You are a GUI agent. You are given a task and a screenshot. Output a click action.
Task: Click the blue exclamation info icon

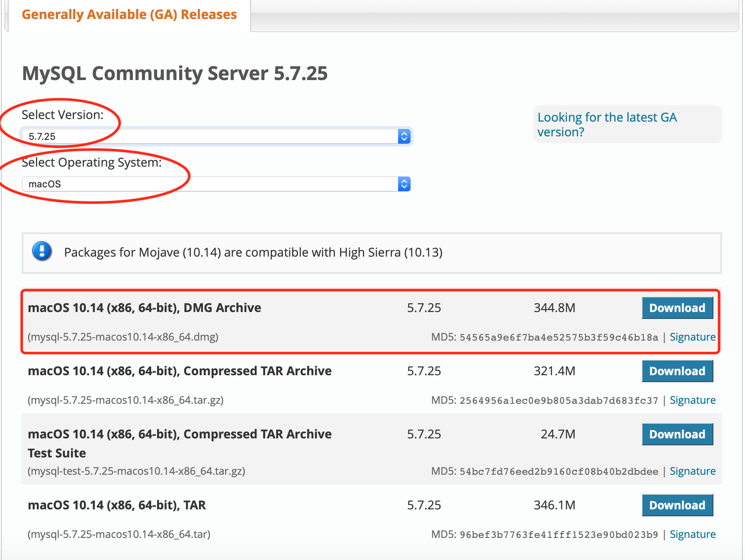(x=42, y=251)
